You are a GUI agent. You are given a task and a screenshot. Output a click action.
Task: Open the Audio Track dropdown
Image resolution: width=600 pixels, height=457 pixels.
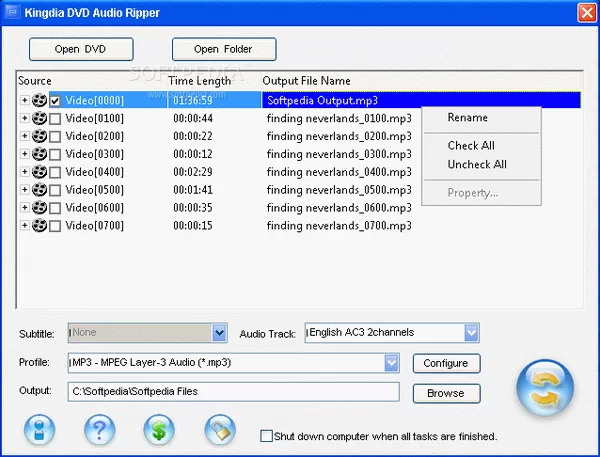[471, 333]
